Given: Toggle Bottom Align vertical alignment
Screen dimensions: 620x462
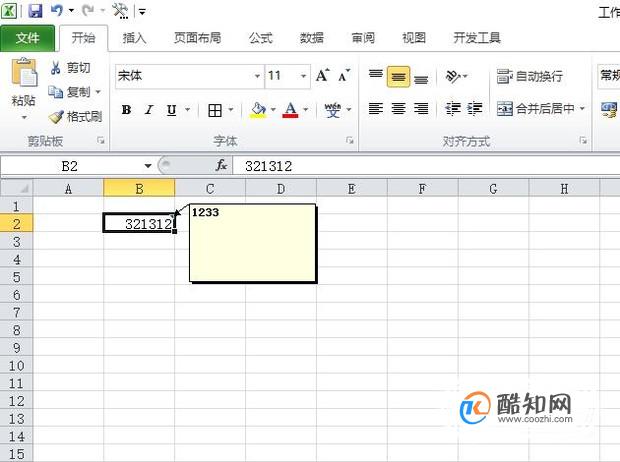Looking at the screenshot, I should click(x=421, y=78).
